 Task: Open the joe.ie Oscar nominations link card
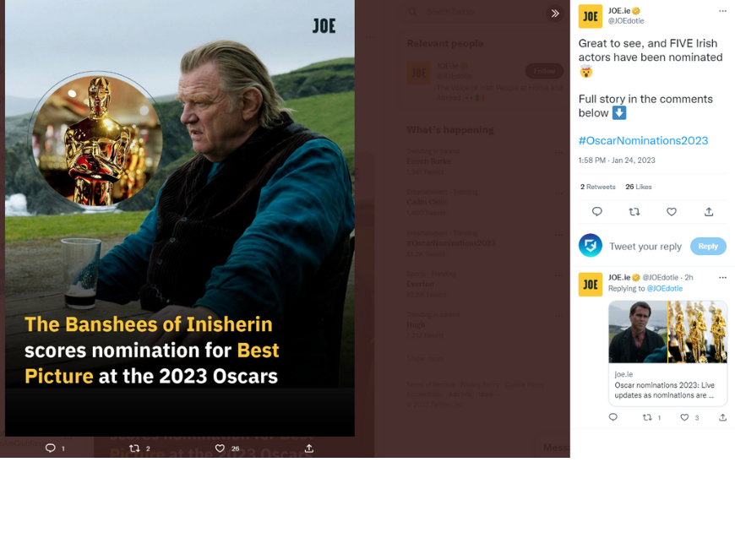pos(668,353)
